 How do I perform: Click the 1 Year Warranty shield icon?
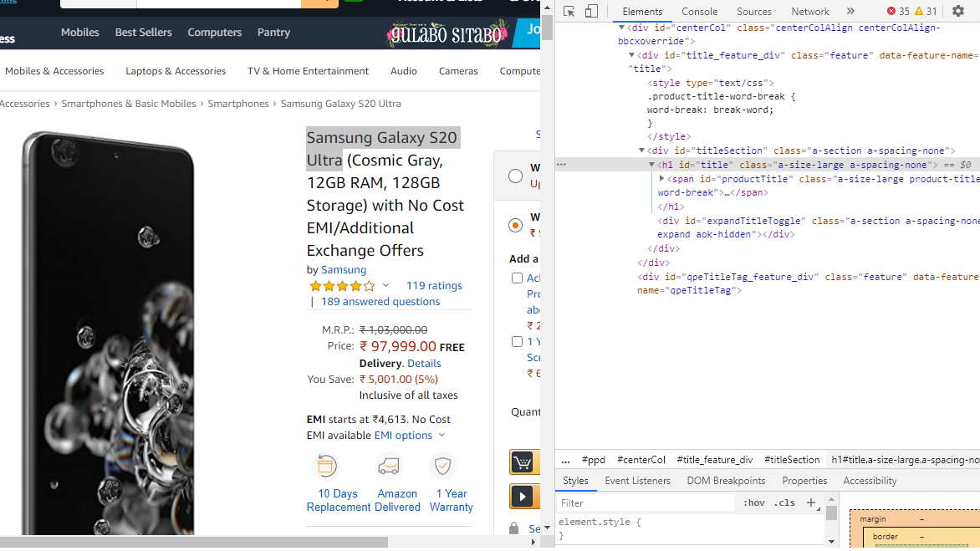coord(442,466)
